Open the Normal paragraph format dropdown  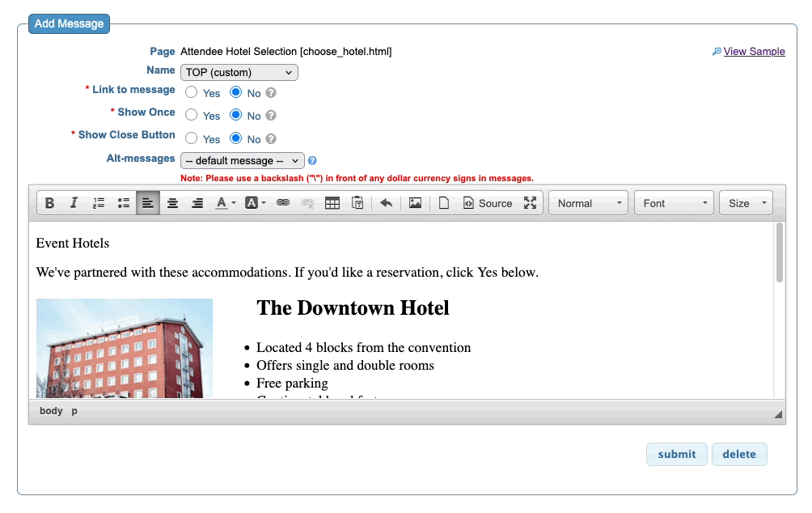588,203
